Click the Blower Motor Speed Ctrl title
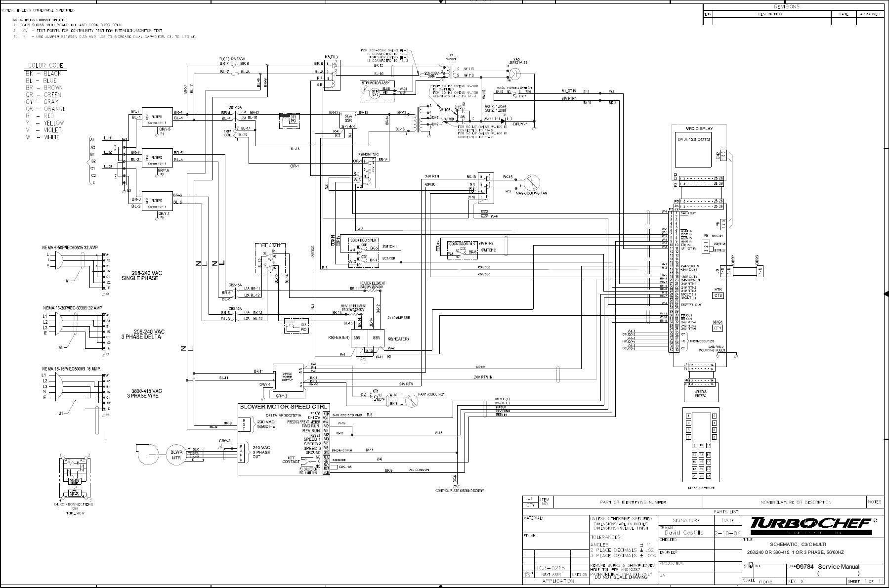 tap(283, 407)
